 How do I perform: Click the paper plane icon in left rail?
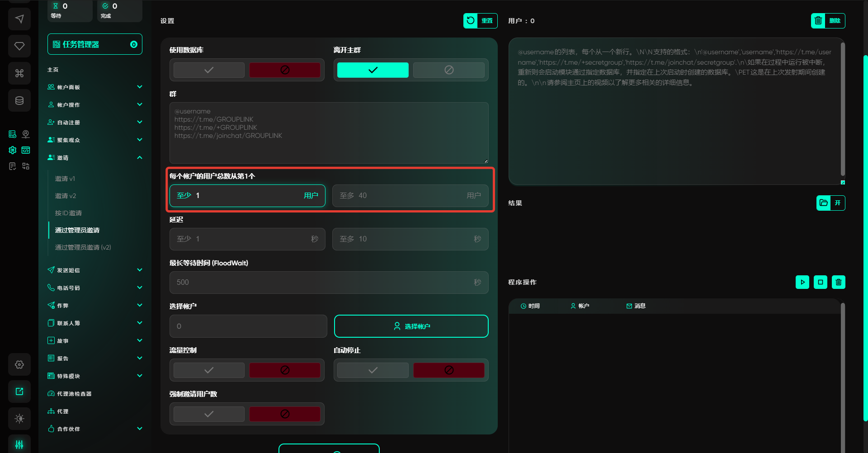pos(19,19)
